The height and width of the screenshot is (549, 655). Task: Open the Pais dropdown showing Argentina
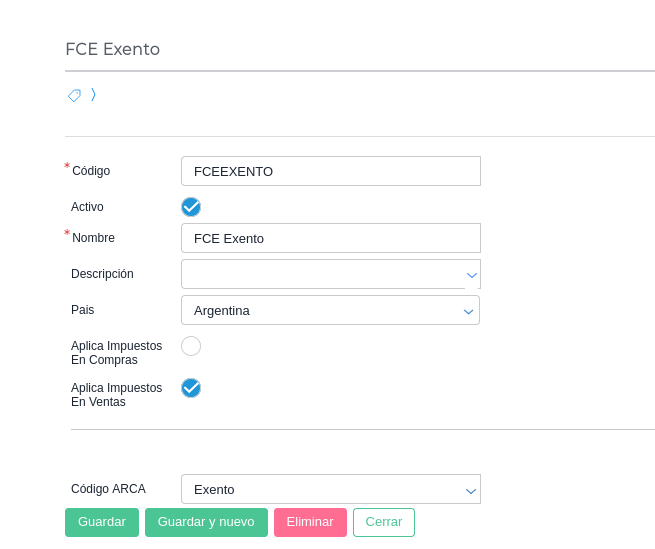tap(330, 310)
